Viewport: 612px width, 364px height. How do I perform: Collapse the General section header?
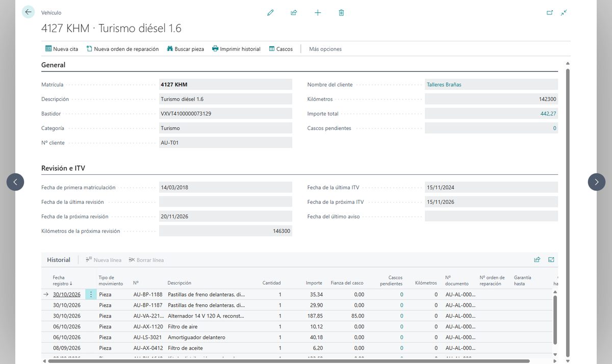click(53, 65)
